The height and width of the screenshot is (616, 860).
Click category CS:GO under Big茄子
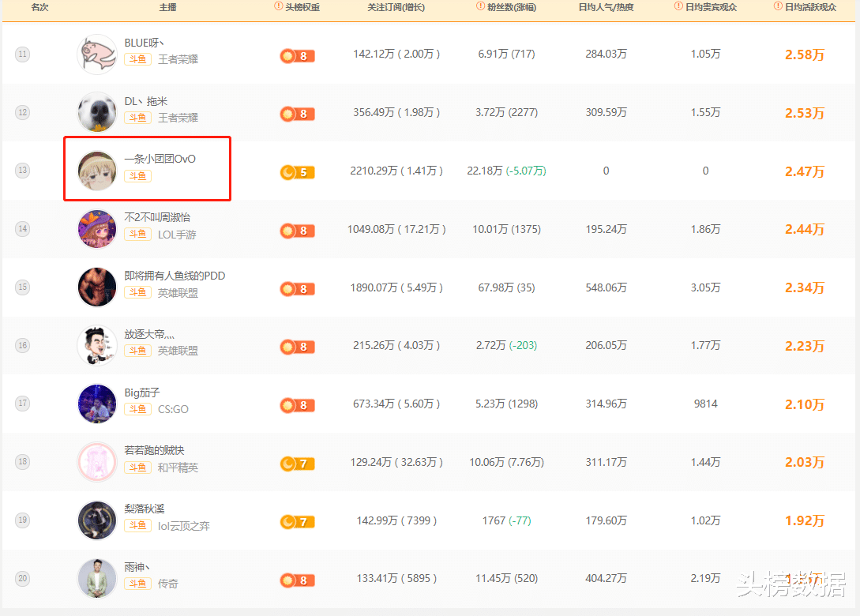click(x=173, y=409)
